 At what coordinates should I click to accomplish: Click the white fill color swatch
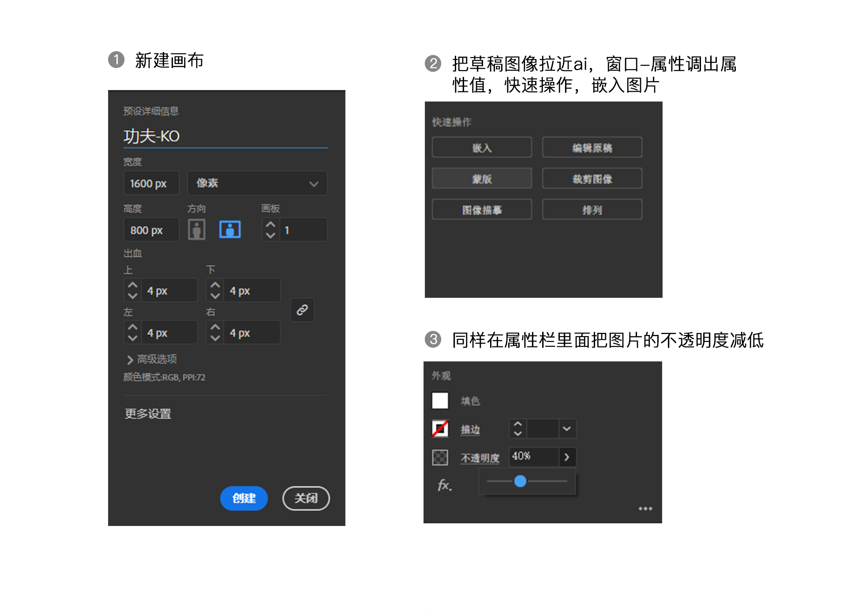click(440, 401)
